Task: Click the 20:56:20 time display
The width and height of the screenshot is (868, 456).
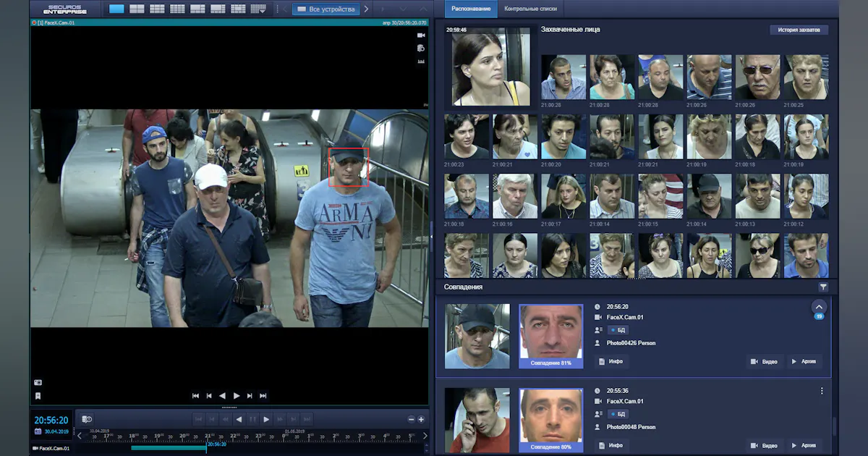Action: pos(51,420)
